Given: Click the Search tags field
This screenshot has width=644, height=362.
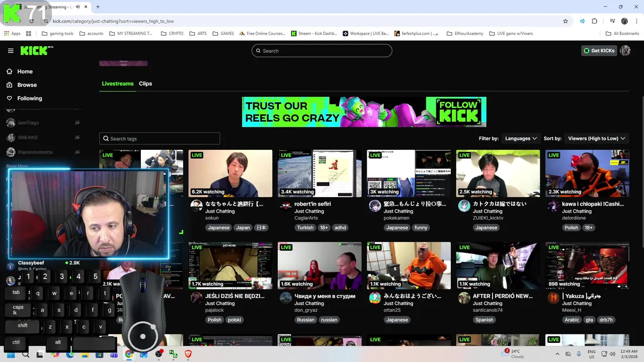Looking at the screenshot, I should pyautogui.click(x=159, y=139).
